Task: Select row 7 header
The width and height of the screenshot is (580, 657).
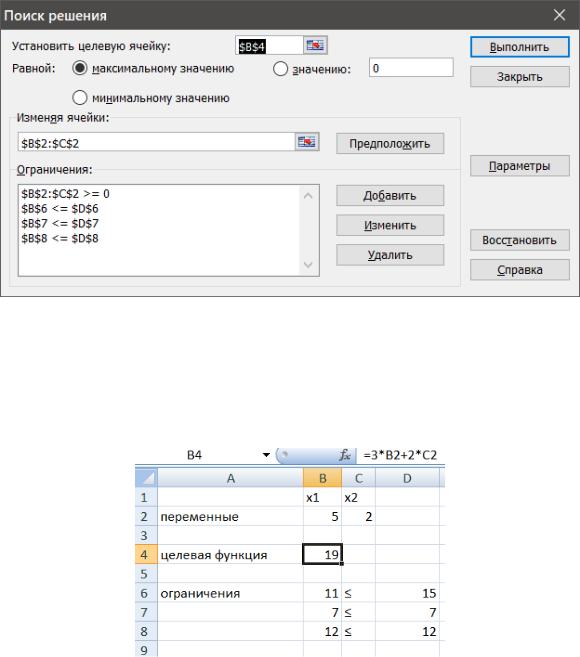Action: pos(146,612)
